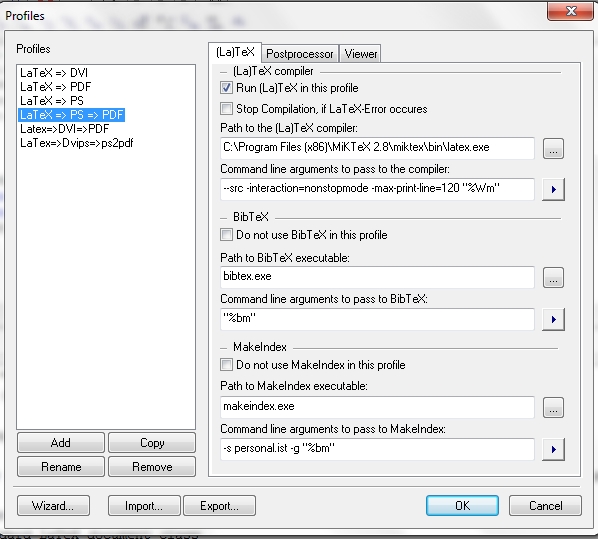Image resolution: width=598 pixels, height=539 pixels.
Task: Edit the BibTeX executable path field
Action: (x=377, y=277)
